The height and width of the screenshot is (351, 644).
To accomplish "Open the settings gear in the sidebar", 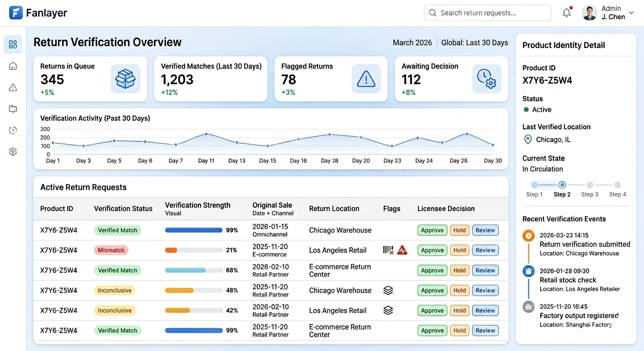I will tap(13, 151).
